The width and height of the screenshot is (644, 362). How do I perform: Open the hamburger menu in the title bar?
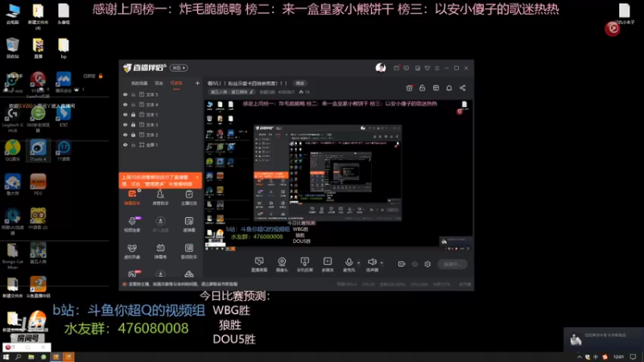[437, 68]
